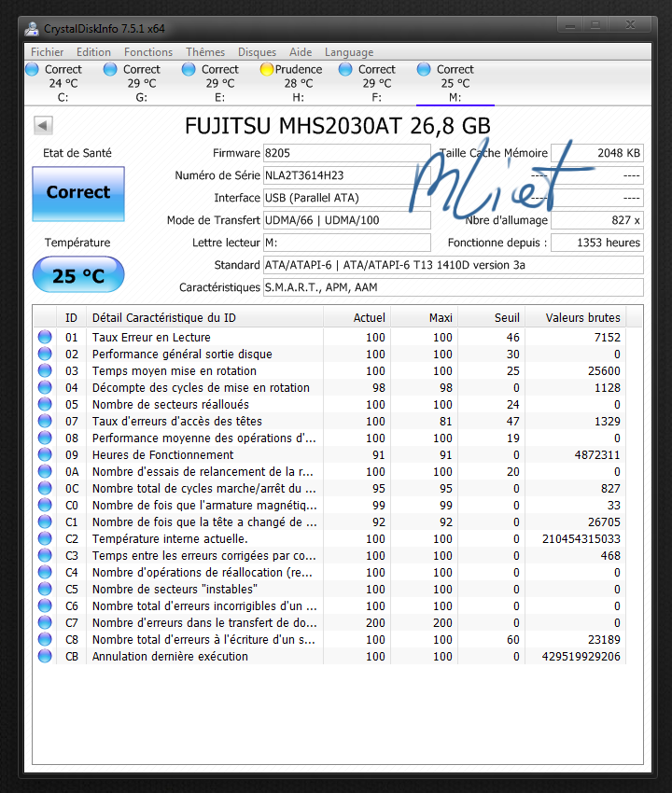Click status orb for attribute 09
This screenshot has width=672, height=793.
tap(45, 454)
